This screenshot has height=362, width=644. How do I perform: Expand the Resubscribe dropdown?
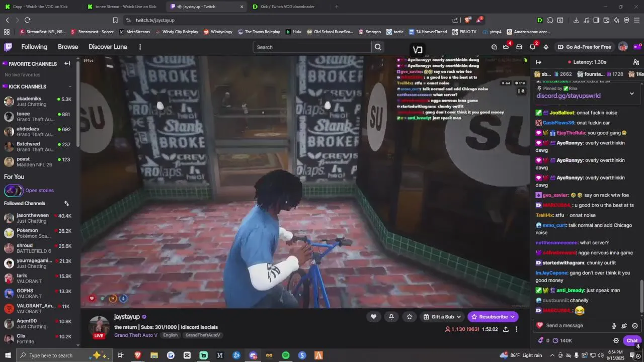(513, 317)
